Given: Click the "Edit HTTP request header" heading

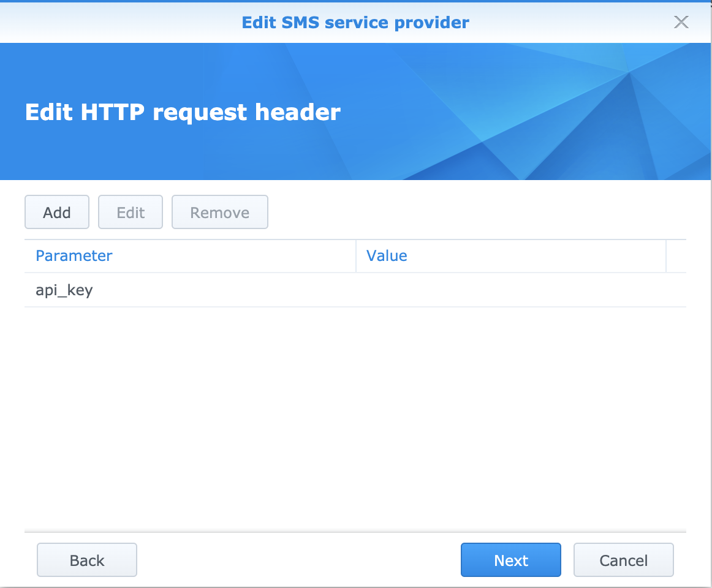Looking at the screenshot, I should click(x=183, y=113).
